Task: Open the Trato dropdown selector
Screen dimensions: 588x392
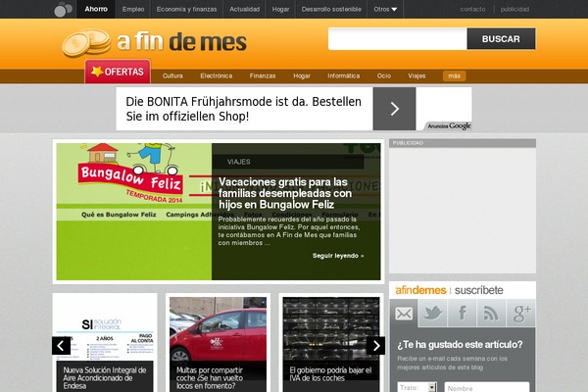Action: 417,387
